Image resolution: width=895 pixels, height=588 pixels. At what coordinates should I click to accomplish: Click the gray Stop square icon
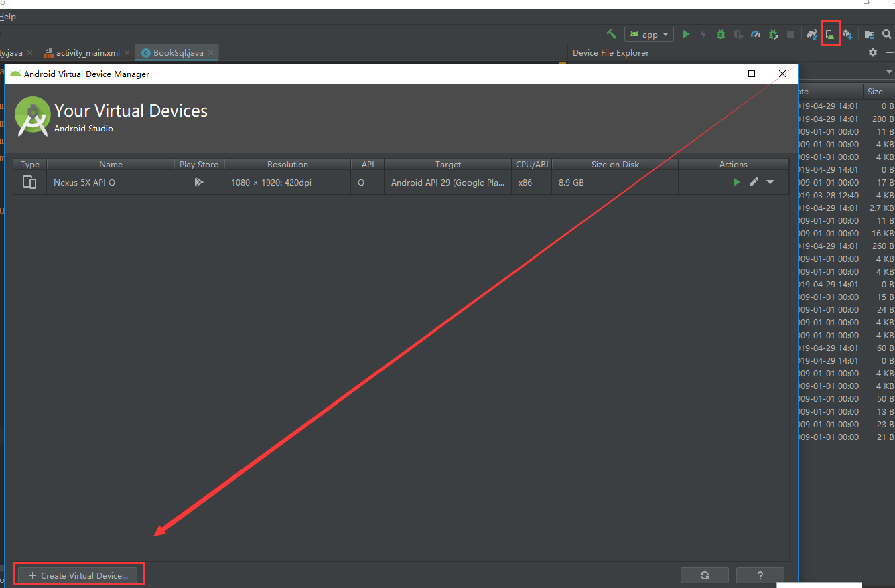790,34
